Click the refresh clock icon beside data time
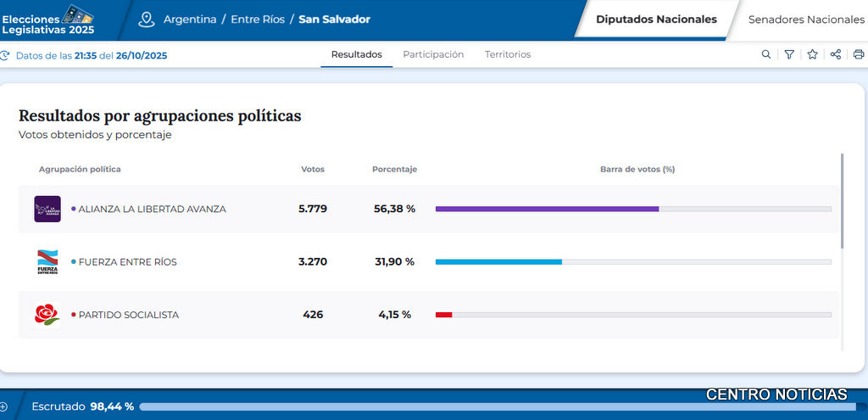The width and height of the screenshot is (868, 420). click(x=5, y=55)
